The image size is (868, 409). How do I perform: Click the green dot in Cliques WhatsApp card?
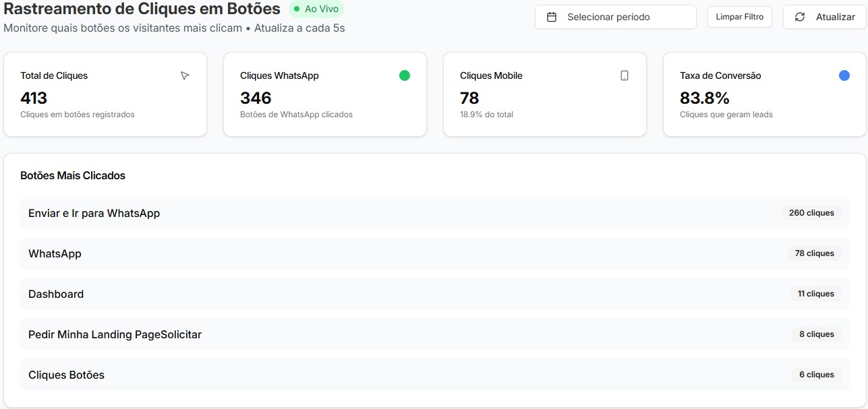tap(405, 75)
